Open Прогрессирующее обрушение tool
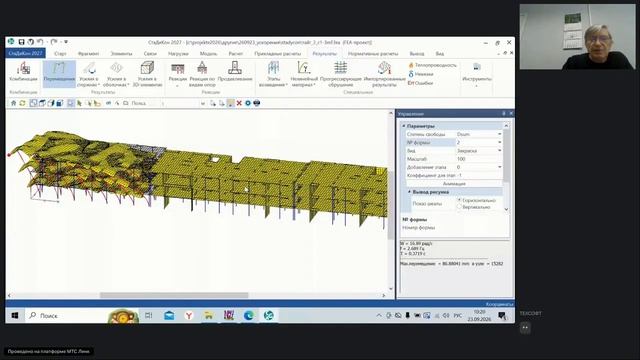The width and height of the screenshot is (640, 360). [340, 74]
